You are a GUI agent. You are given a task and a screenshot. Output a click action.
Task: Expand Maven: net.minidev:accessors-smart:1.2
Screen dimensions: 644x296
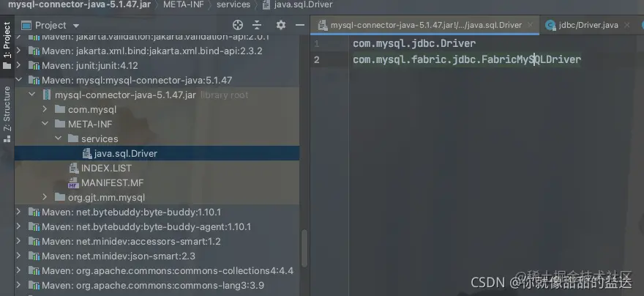pos(18,241)
